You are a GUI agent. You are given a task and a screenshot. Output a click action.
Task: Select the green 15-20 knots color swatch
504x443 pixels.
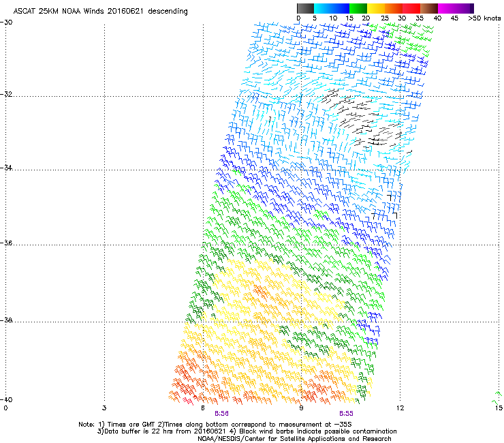click(x=358, y=8)
